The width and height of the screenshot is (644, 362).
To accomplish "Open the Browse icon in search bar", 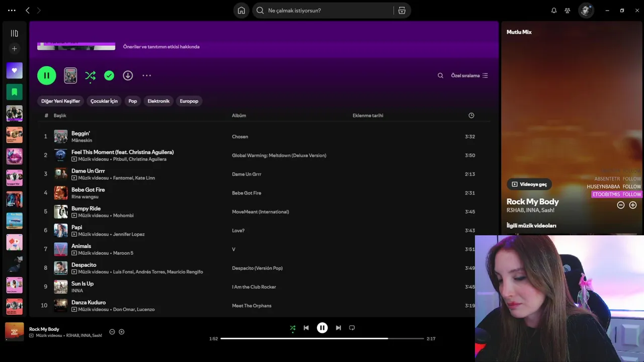I will pos(401,11).
